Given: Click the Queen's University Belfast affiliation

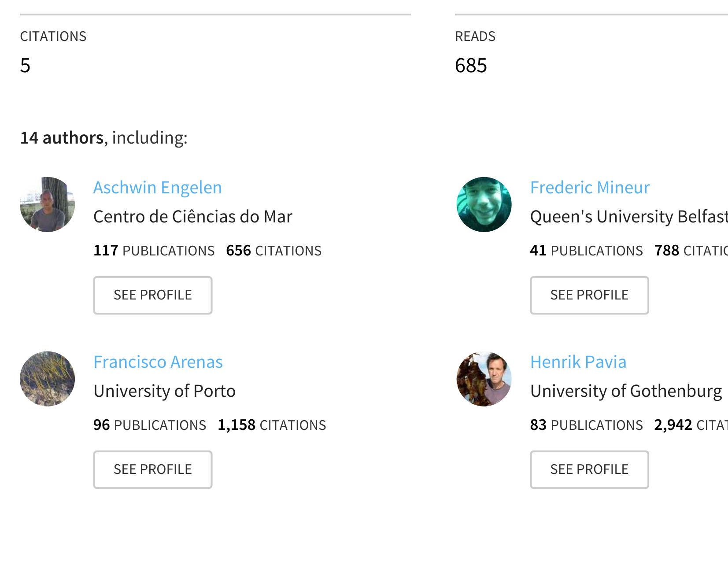Looking at the screenshot, I should tap(628, 217).
